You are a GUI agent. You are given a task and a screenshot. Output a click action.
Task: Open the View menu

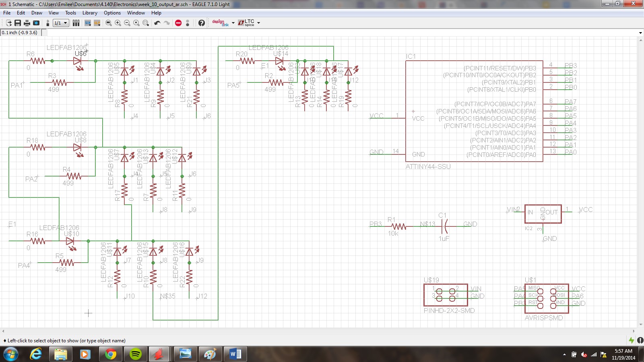click(x=54, y=13)
